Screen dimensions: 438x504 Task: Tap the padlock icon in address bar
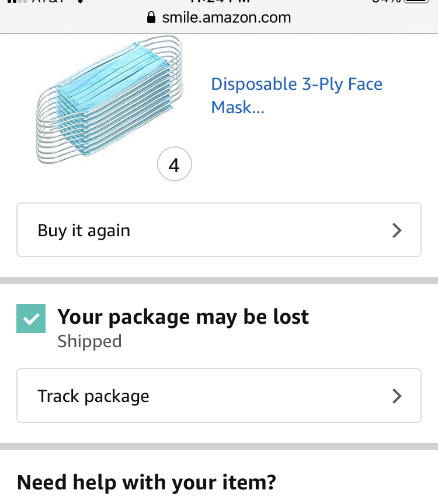152,17
